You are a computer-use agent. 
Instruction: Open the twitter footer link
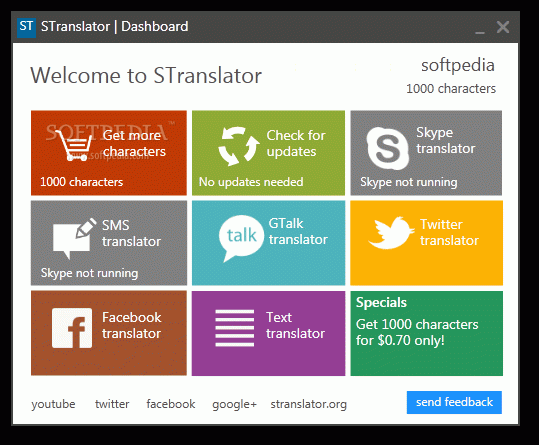tap(112, 404)
